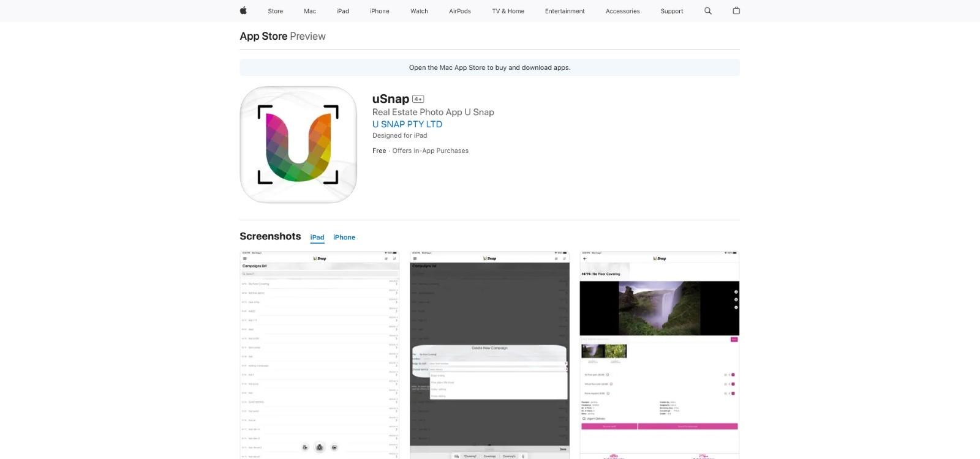980x459 pixels.
Task: Open the Watch navigation link
Action: pos(419,11)
